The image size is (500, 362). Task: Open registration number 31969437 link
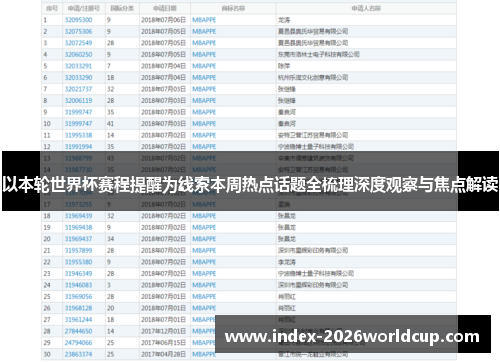tap(78, 239)
